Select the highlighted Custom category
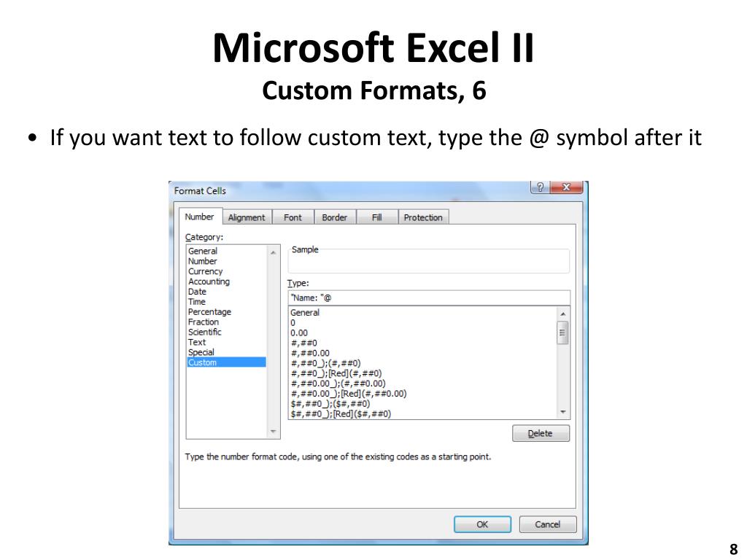 [227, 362]
